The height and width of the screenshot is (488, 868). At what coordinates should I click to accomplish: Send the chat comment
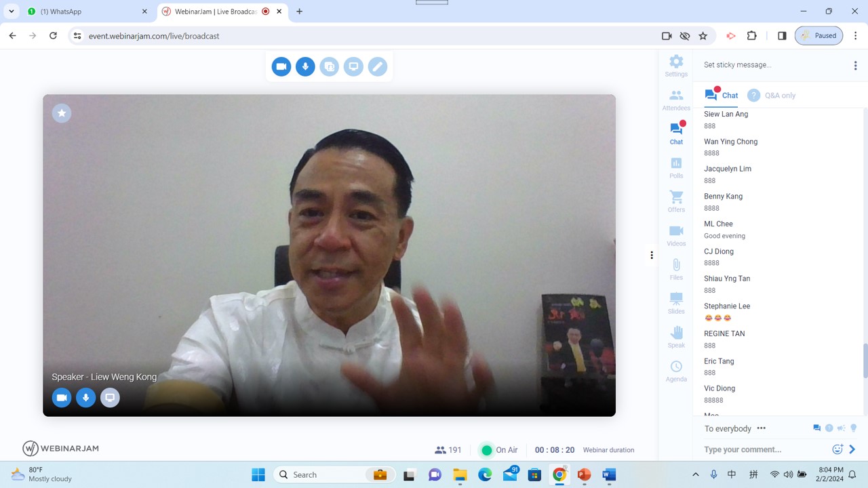852,449
